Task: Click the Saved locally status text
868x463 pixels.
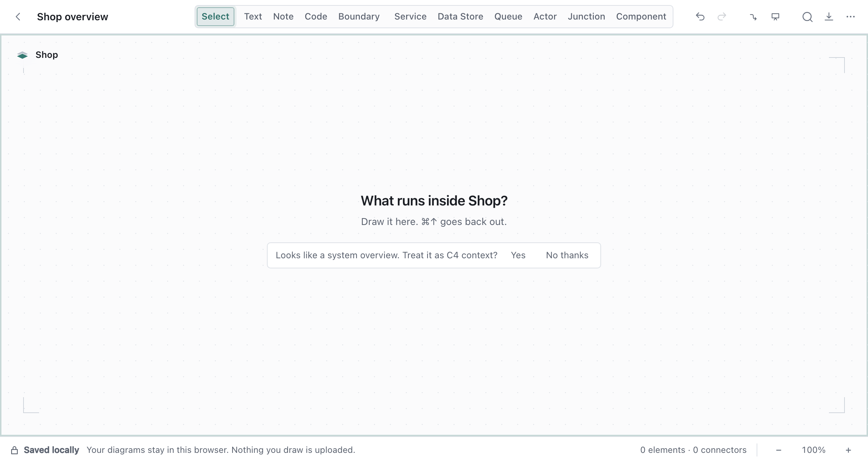Action: 51,450
